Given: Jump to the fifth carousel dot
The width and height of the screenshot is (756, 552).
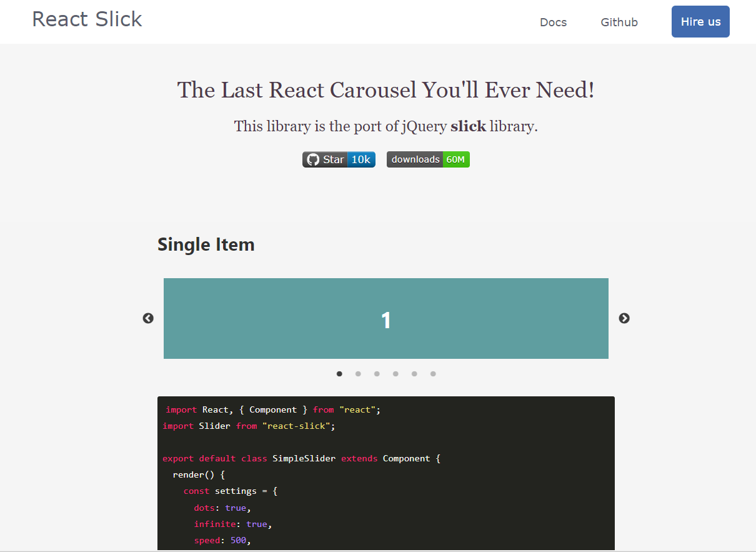Looking at the screenshot, I should [414, 374].
